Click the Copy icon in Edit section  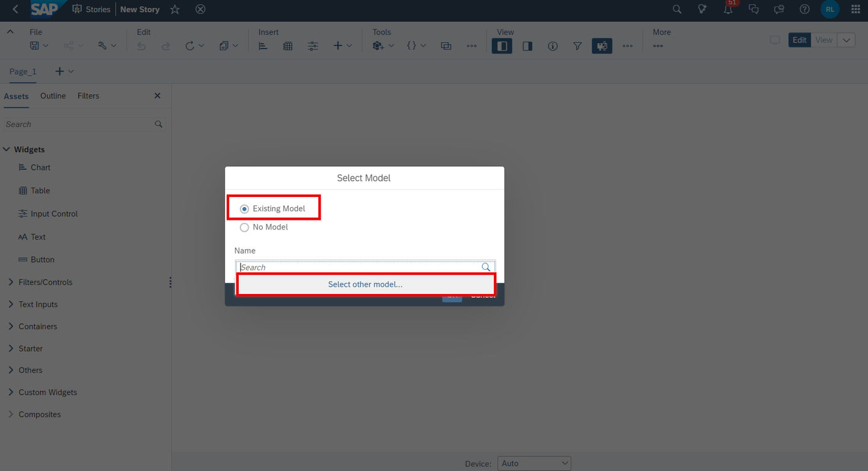[224, 46]
